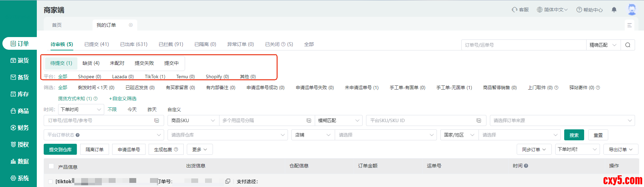Screen dimensions: 644x187
Task: Close the 我的订单 tab
Action: coord(131,25)
